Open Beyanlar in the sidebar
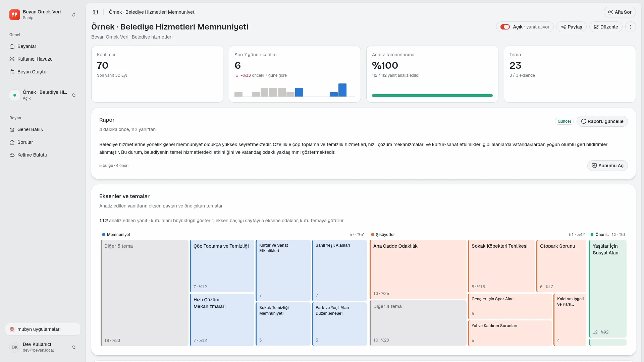 click(43, 46)
